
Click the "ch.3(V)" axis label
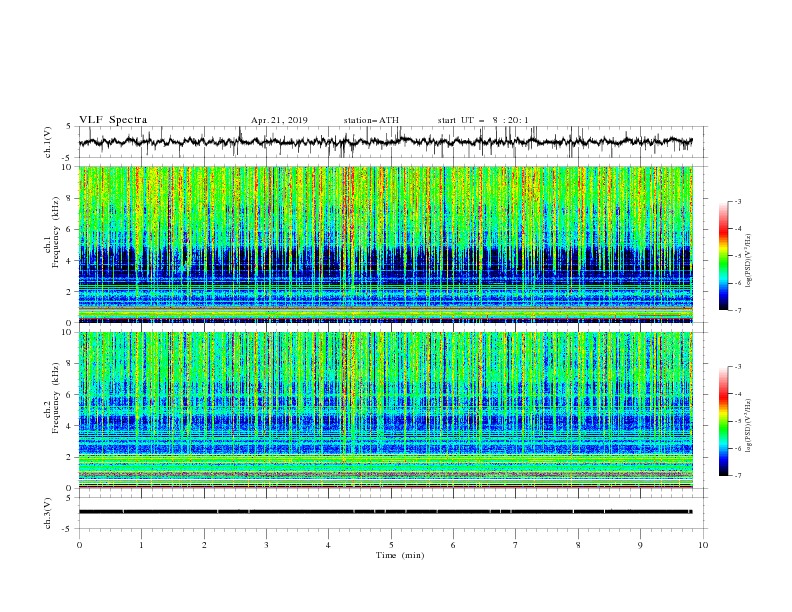click(48, 513)
